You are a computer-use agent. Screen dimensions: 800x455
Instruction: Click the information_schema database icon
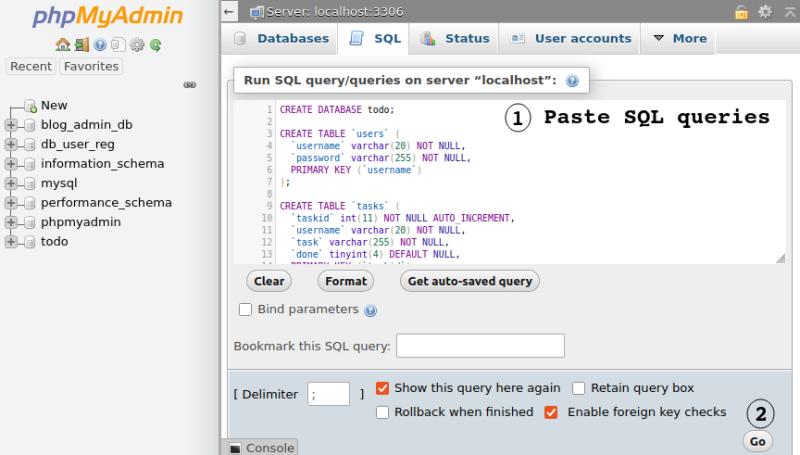[30, 164]
